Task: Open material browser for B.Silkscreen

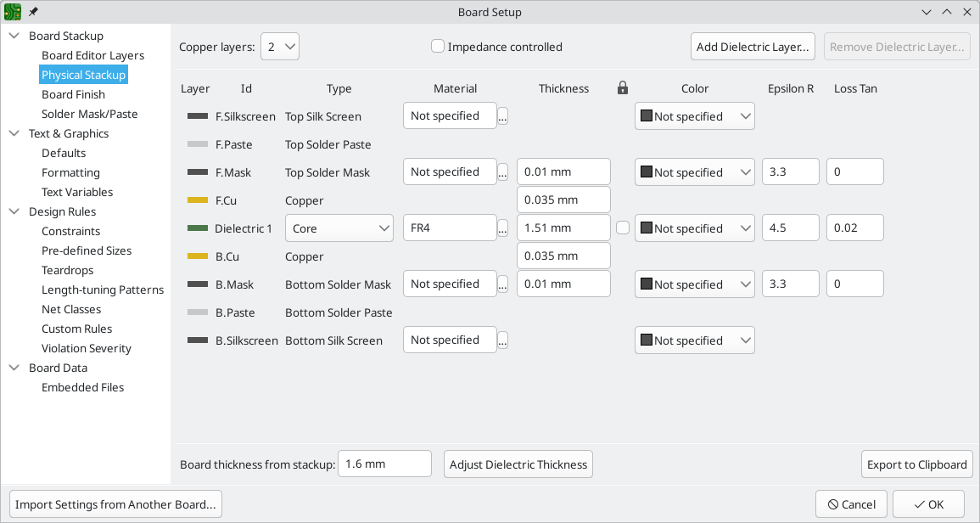Action: pos(502,341)
